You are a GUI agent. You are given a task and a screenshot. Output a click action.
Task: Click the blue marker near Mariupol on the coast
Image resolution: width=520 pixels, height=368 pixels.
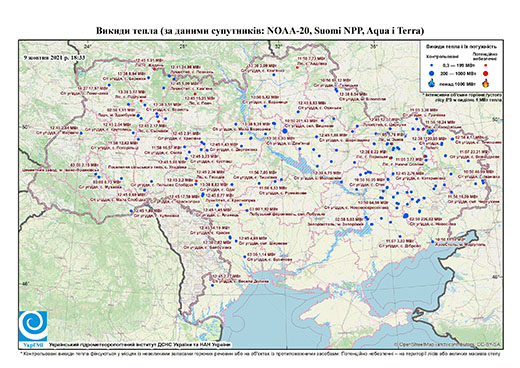433,241
